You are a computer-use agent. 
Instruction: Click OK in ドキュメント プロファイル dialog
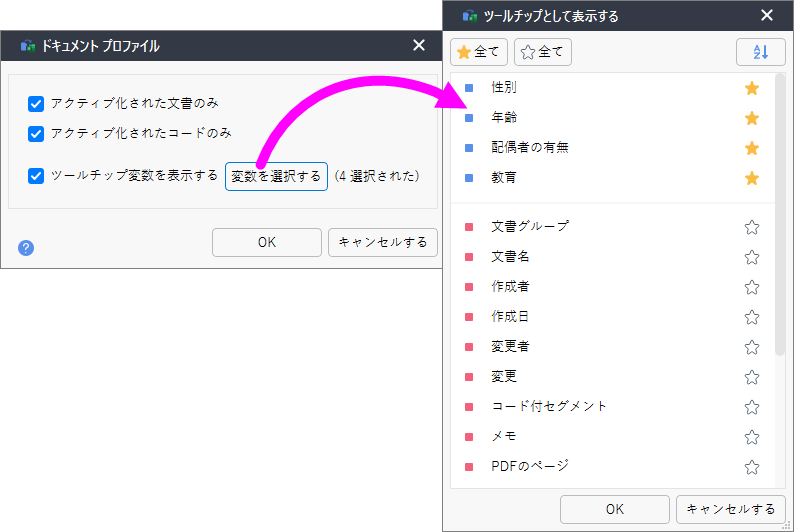point(267,242)
